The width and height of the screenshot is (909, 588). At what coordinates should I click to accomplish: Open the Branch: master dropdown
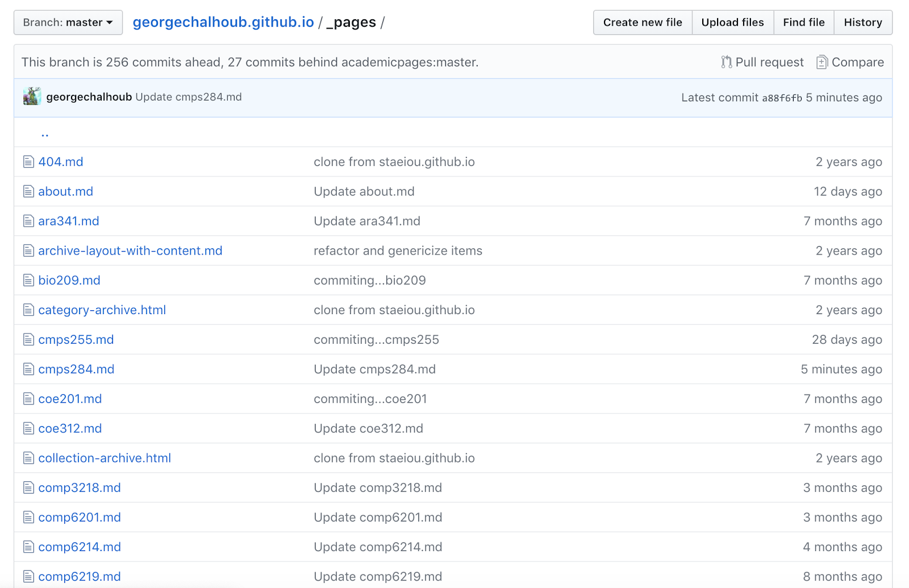coord(68,23)
